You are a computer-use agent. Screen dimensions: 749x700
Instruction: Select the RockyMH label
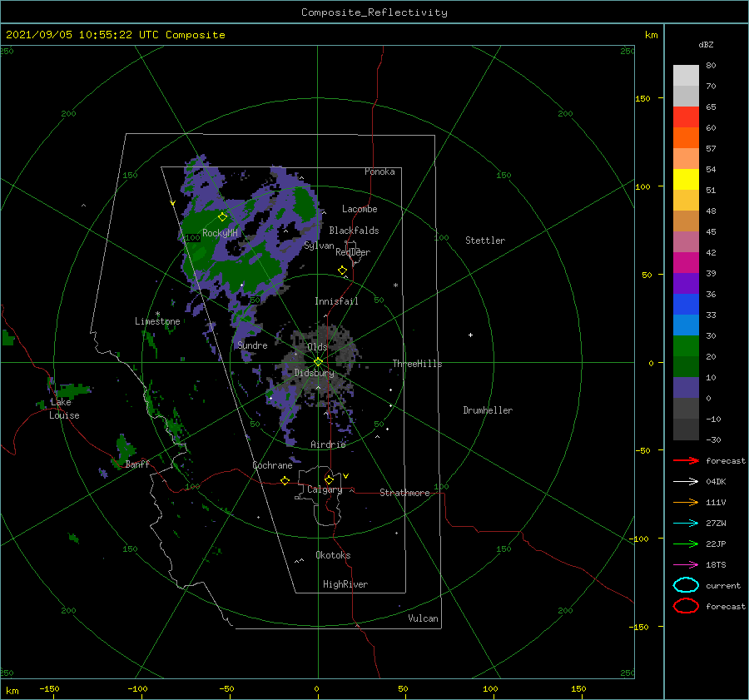pyautogui.click(x=220, y=233)
